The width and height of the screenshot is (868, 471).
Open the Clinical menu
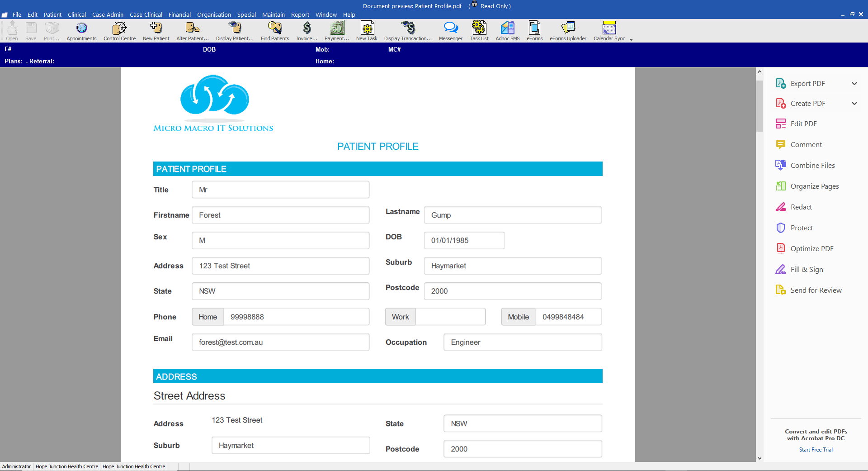(x=77, y=14)
